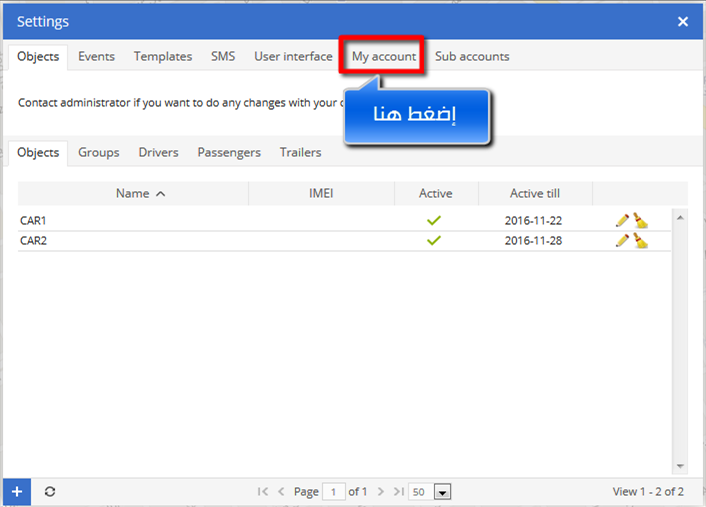The height and width of the screenshot is (507, 706).
Task: Switch to the SMS tab
Action: tap(223, 57)
